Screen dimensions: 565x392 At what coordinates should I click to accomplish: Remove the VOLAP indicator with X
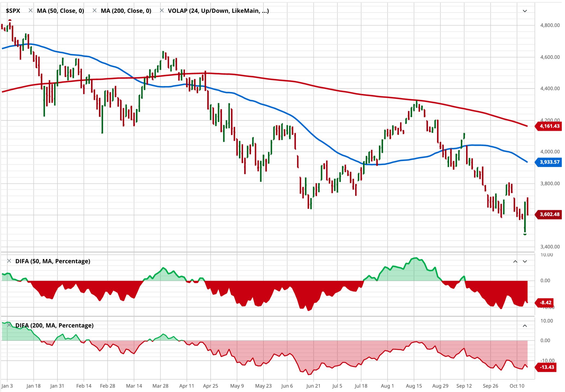(x=162, y=11)
